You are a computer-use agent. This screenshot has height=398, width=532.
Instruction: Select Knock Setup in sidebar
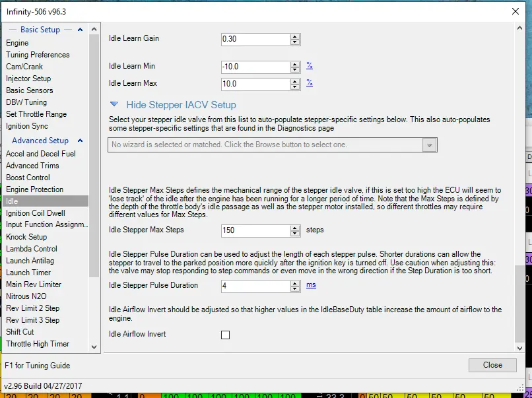click(26, 237)
